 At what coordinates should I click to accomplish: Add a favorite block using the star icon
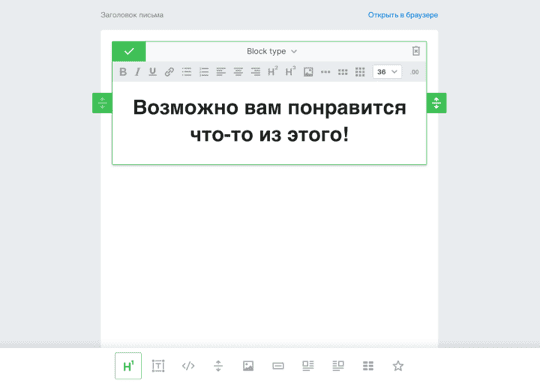398,366
